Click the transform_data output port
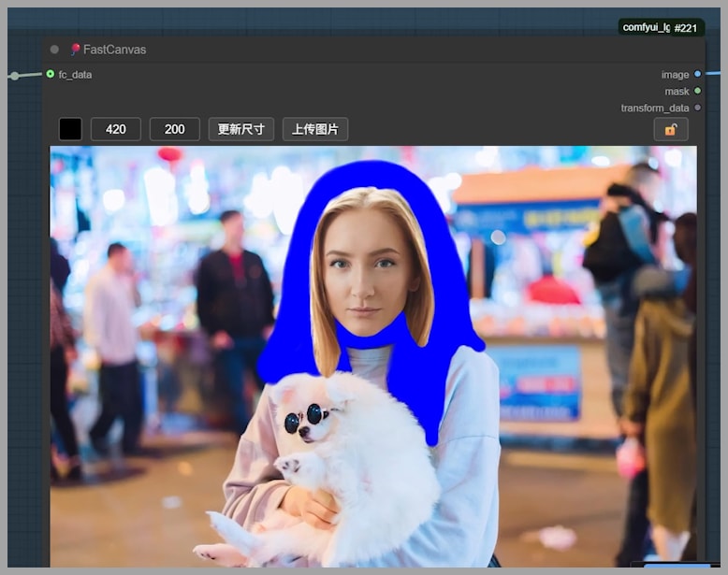This screenshot has width=728, height=575. [x=697, y=108]
